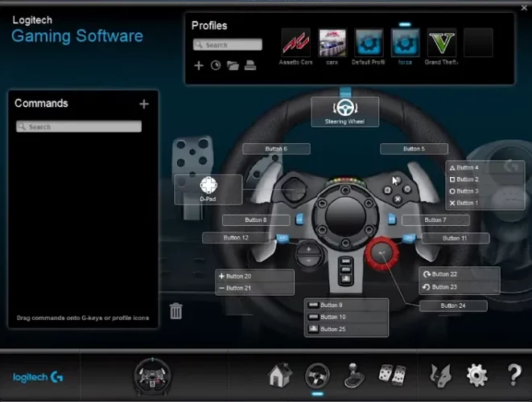532x402 pixels.
Task: Select the forza profile icon
Action: (x=405, y=43)
